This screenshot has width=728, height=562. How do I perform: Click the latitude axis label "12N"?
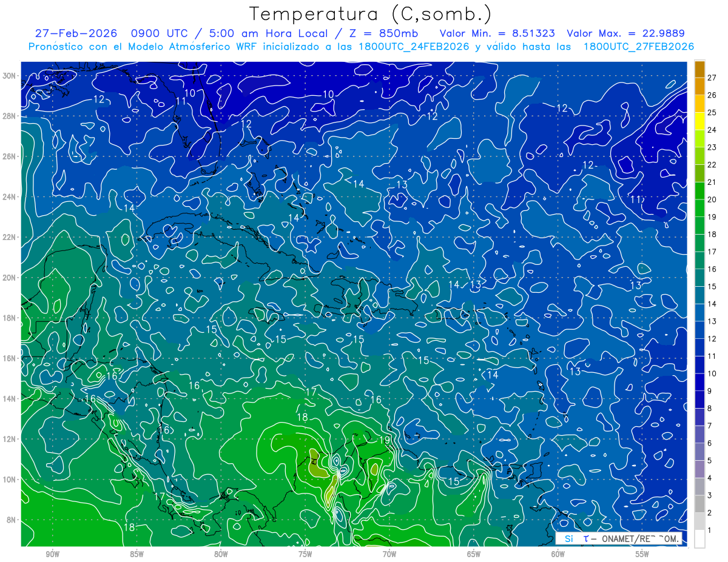pos(9,439)
